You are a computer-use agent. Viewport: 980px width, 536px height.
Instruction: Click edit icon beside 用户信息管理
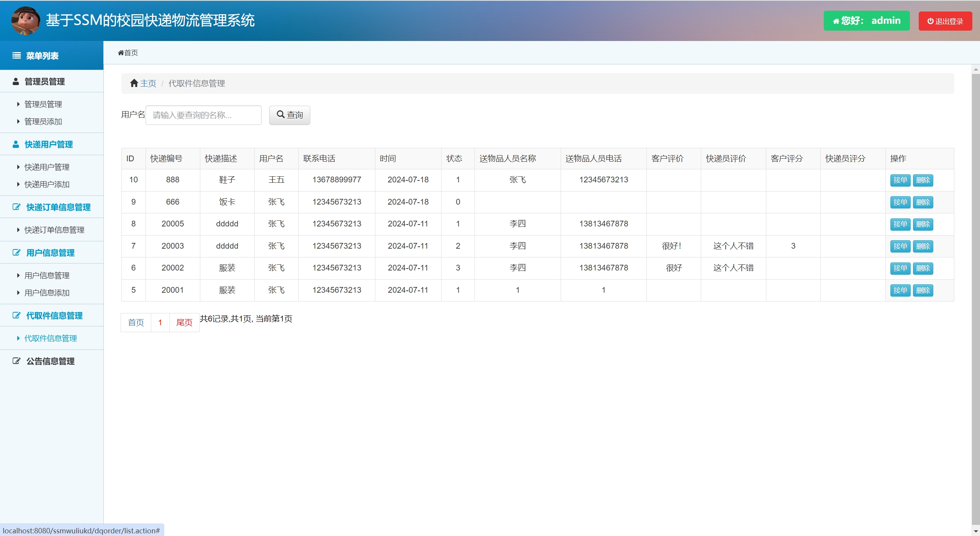(x=16, y=253)
